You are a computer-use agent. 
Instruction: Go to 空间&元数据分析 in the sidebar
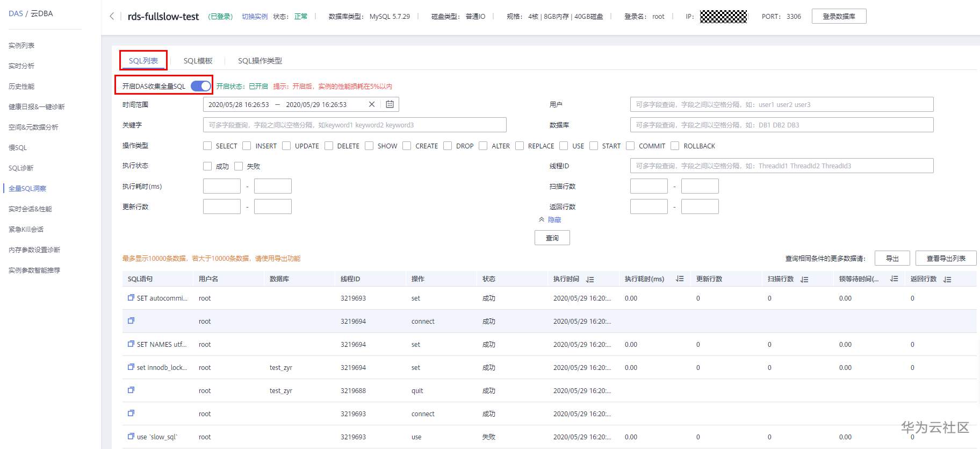[33, 127]
